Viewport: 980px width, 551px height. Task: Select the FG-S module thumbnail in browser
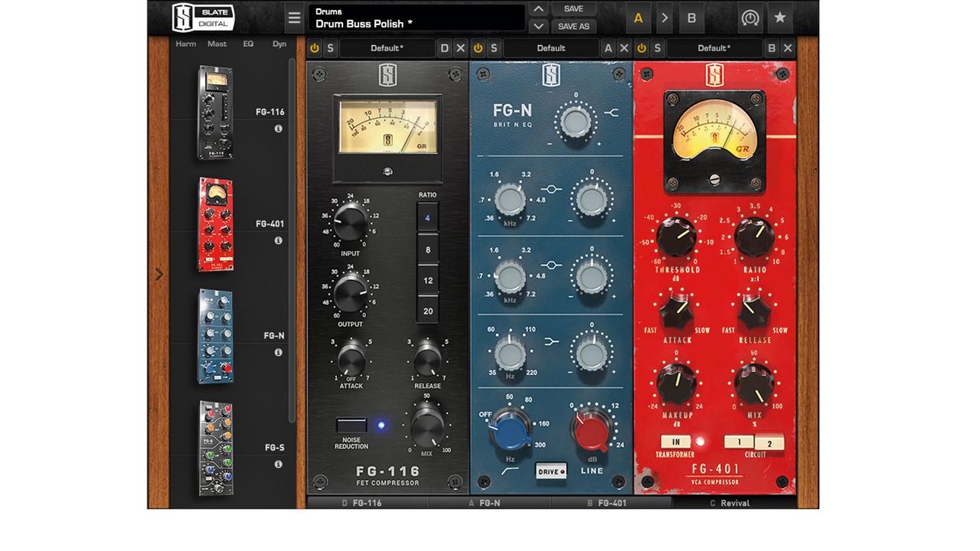click(216, 448)
